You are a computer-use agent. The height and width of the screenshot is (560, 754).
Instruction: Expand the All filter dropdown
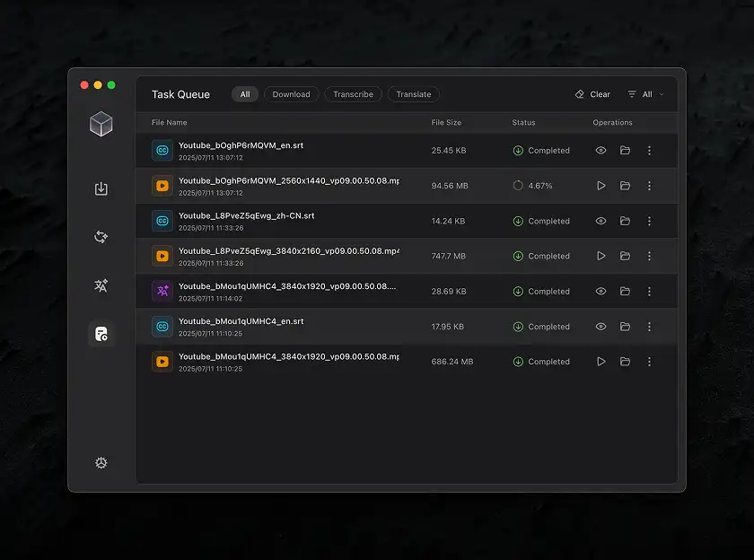coord(646,94)
